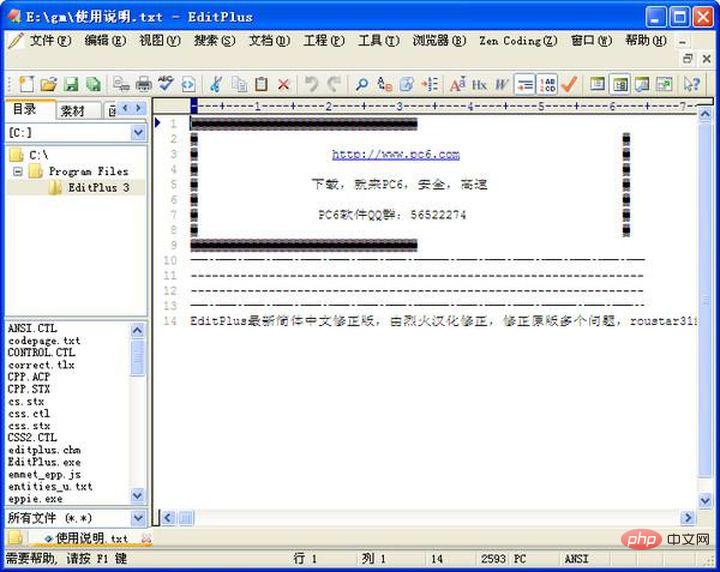Close the 使用说明.txt tab icon
Screen dimensions: 720x572
pos(146,539)
